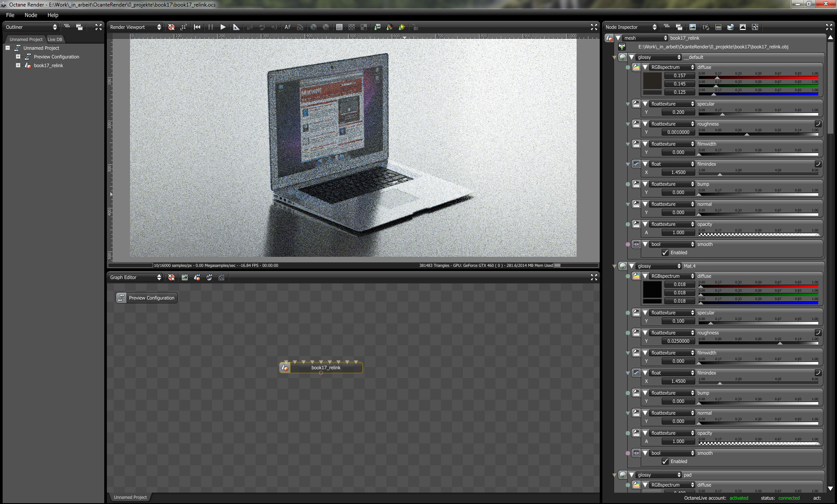Toggle the filmindex curve button under Mat.4
Image resolution: width=837 pixels, height=504 pixels.
818,373
